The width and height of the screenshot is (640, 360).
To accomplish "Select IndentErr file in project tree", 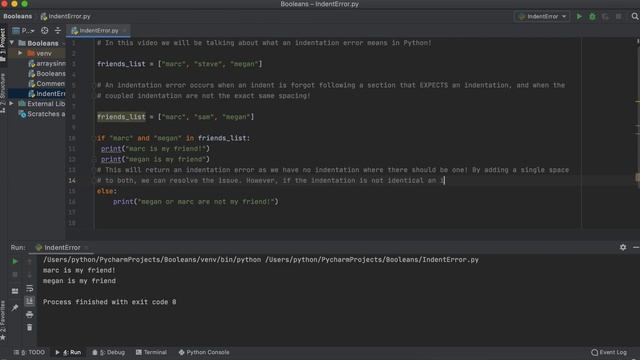I will [x=47, y=93].
